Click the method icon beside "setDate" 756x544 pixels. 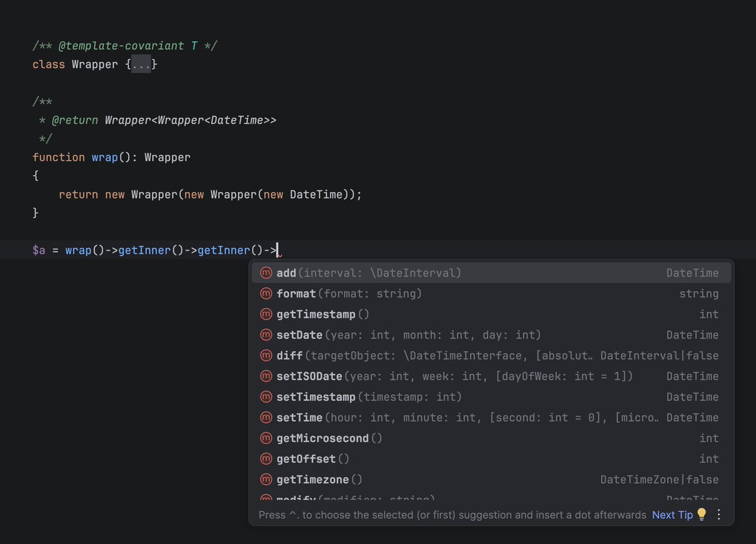pos(266,335)
